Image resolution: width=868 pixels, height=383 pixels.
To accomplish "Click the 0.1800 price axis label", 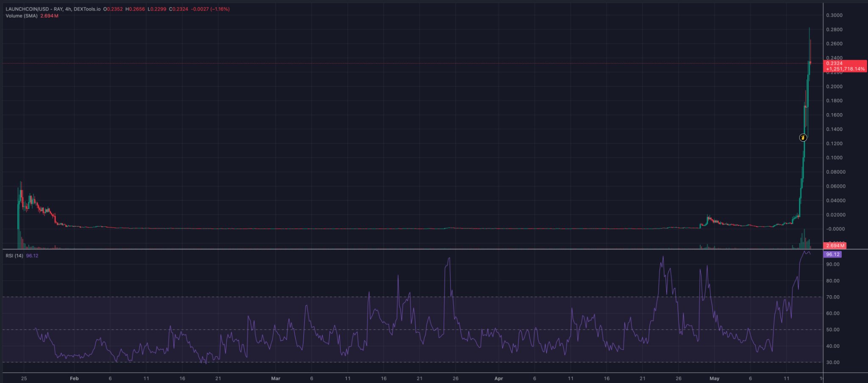I will click(834, 101).
